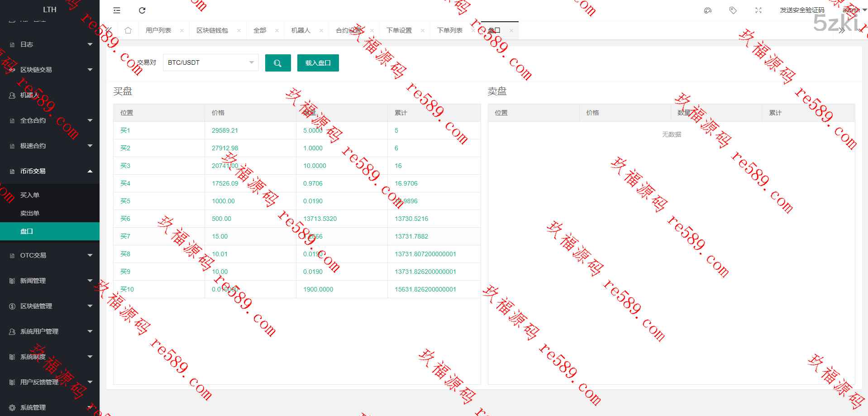
Task: Open the admin user dropdown
Action: click(x=854, y=10)
